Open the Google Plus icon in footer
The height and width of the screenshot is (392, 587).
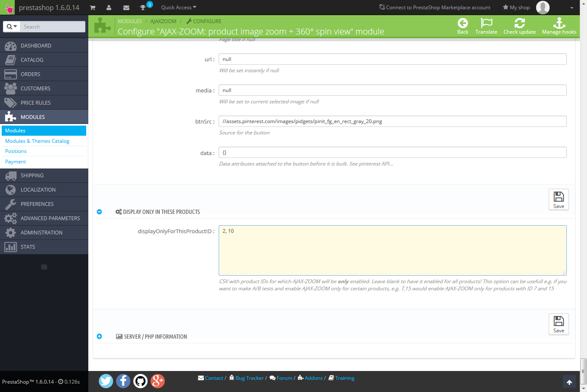158,381
